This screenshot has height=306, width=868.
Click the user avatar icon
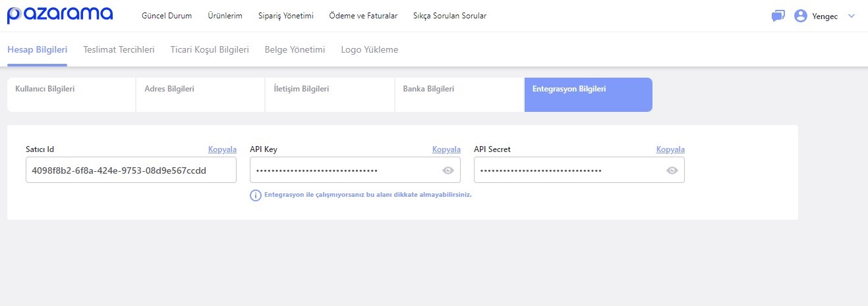pyautogui.click(x=801, y=16)
